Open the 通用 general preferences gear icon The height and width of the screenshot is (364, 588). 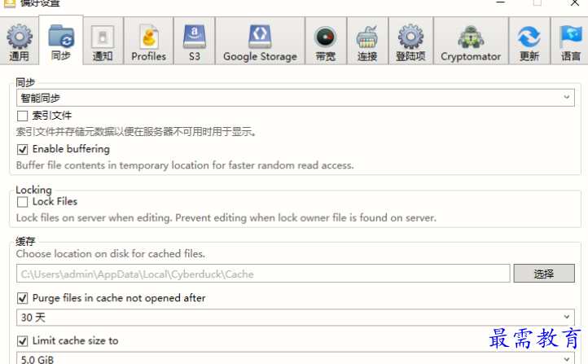[x=19, y=37]
